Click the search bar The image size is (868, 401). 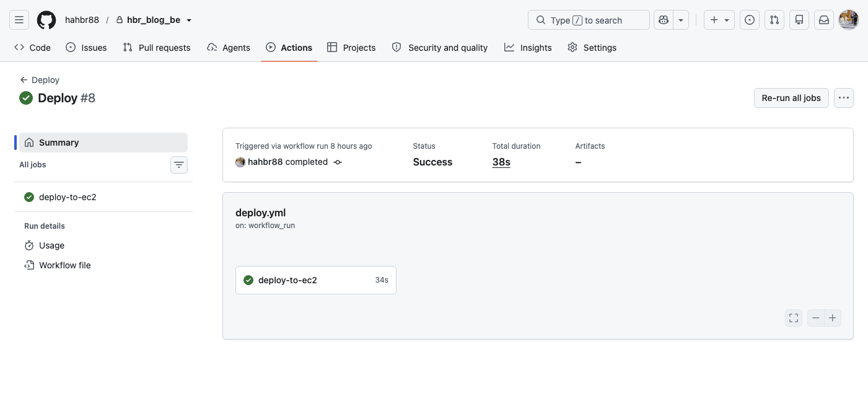tap(589, 20)
